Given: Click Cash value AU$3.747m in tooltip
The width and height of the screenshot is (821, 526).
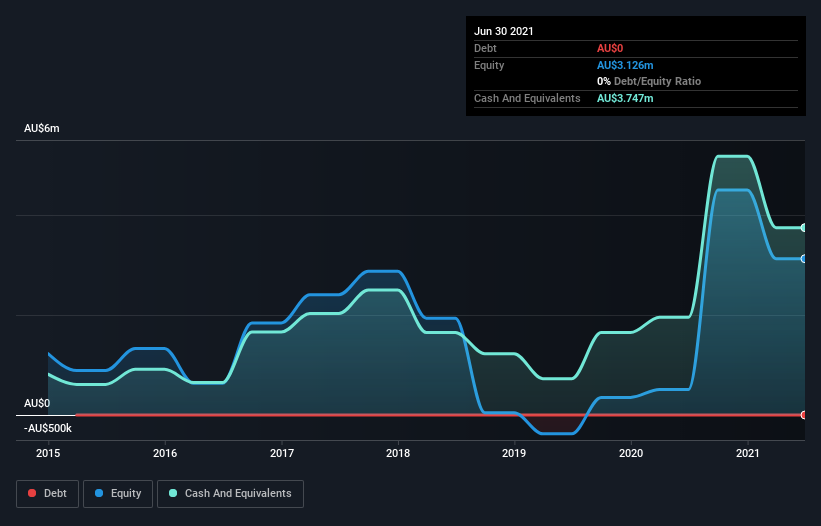Looking at the screenshot, I should 625,98.
